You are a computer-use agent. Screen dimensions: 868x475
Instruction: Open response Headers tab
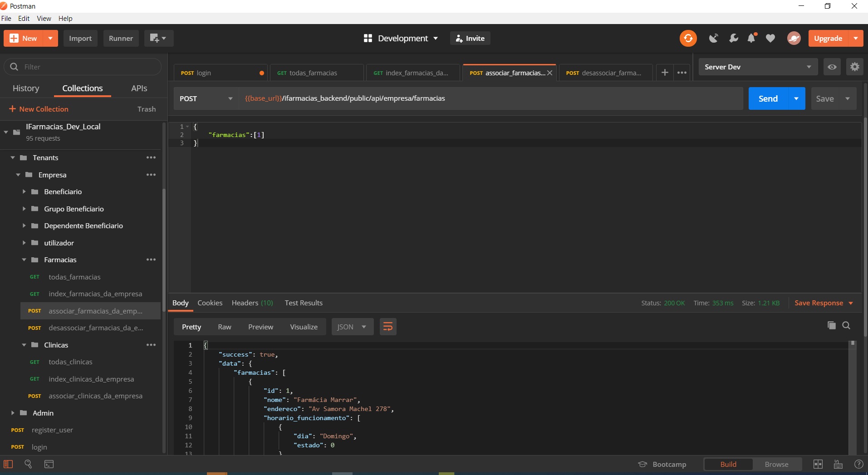pyautogui.click(x=252, y=303)
